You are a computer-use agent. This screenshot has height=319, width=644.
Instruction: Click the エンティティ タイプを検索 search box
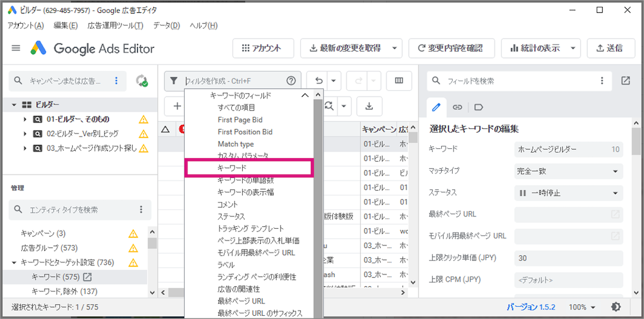click(x=80, y=209)
